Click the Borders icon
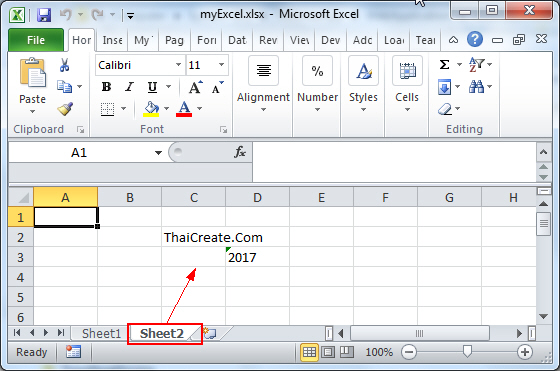The width and height of the screenshot is (560, 371). click(x=108, y=109)
